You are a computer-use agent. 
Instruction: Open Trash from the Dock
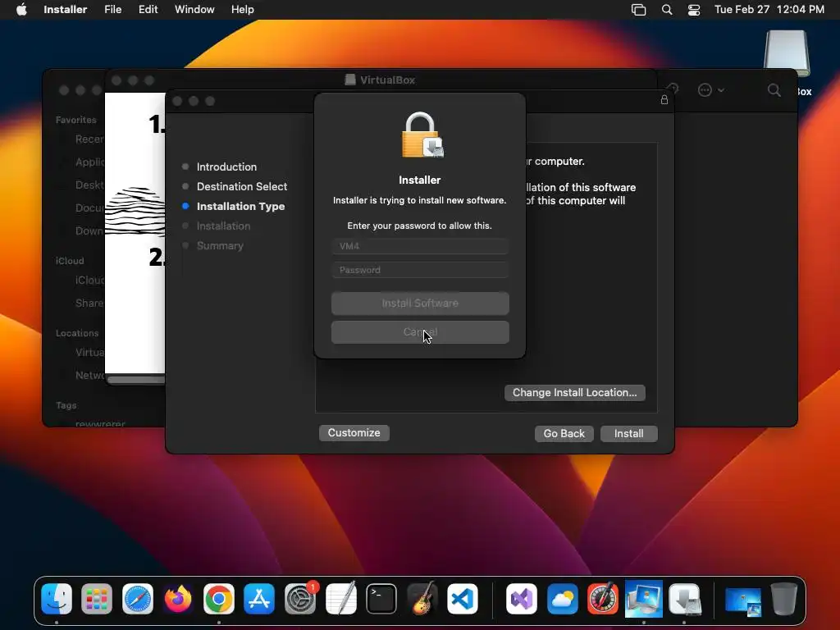tap(783, 598)
